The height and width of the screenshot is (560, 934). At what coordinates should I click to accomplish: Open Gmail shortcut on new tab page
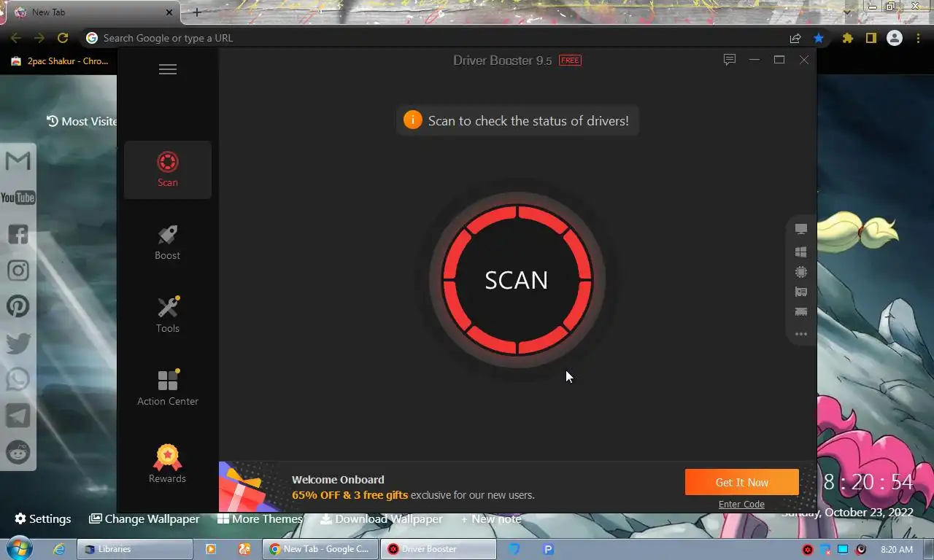pos(18,160)
